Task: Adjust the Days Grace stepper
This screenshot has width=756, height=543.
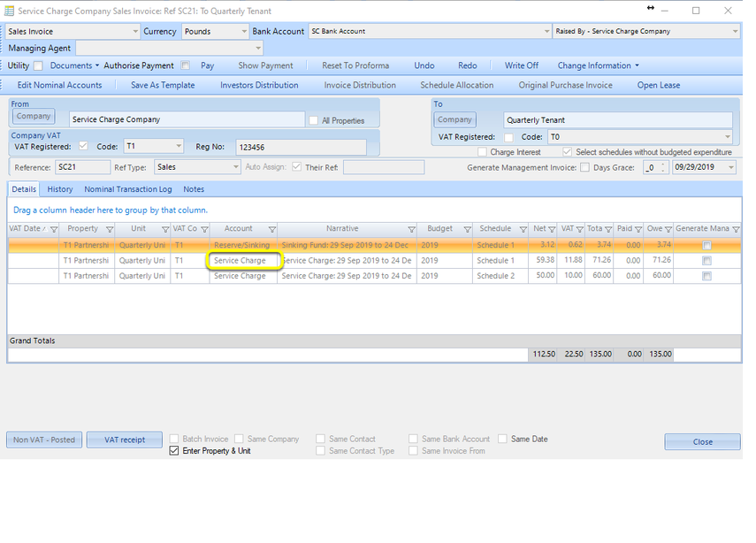Action: click(x=663, y=167)
